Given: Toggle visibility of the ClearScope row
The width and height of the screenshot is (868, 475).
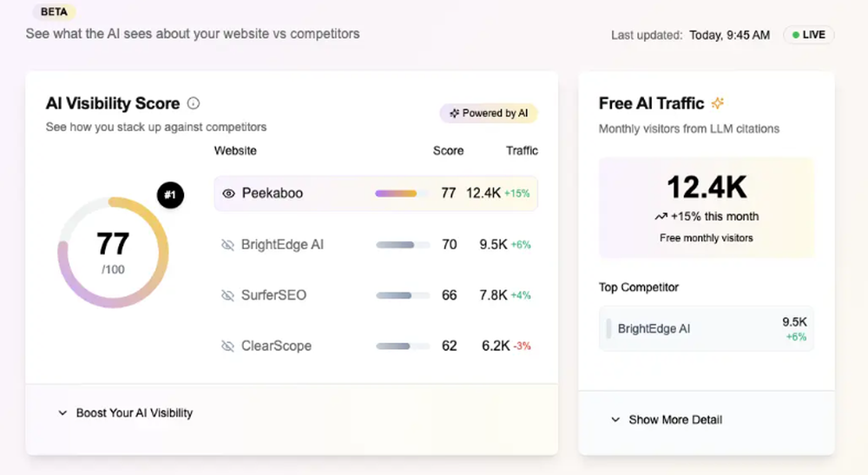Looking at the screenshot, I should pos(228,346).
